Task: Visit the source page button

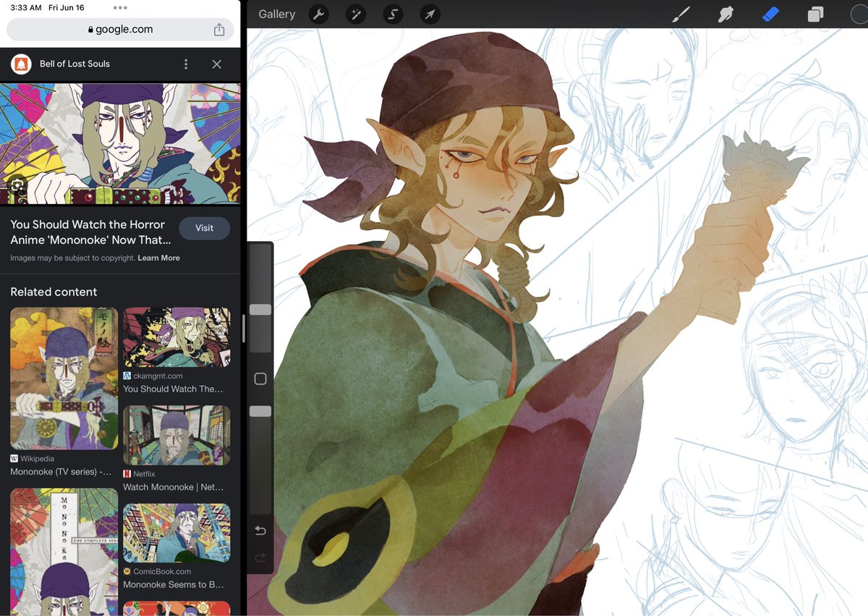Action: click(204, 228)
